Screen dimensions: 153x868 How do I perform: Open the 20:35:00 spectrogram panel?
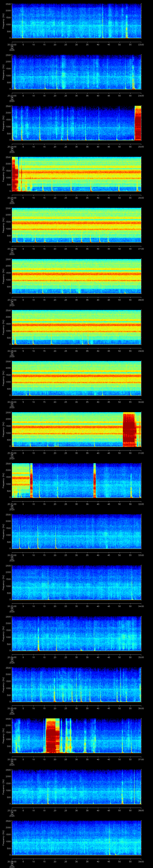point(76,685)
